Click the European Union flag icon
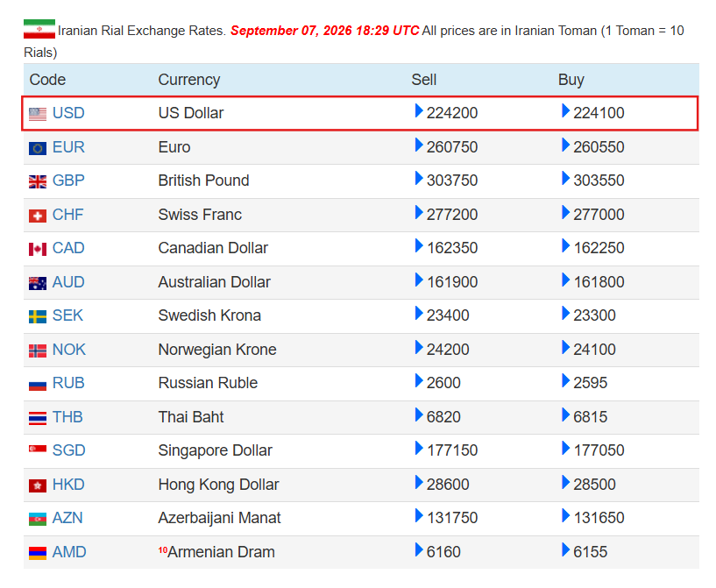Viewport: 716px width, 588px height. (38, 148)
